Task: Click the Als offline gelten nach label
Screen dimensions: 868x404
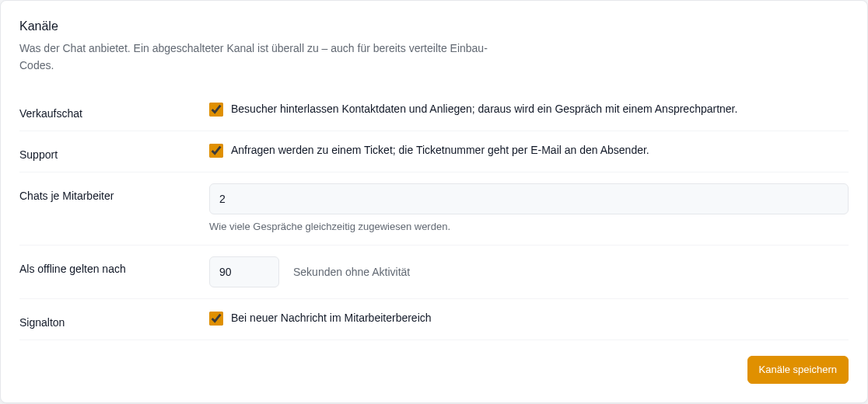Action: 72,269
